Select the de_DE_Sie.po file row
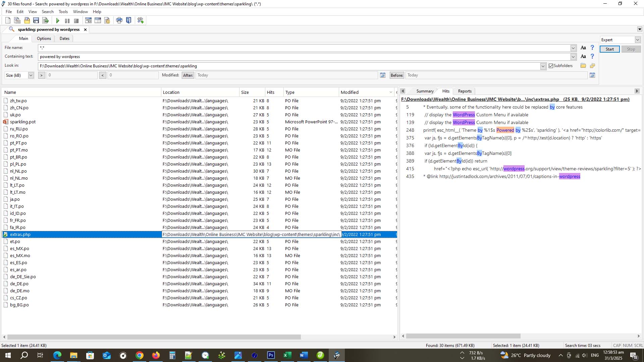644x362 pixels. [x=199, y=277]
